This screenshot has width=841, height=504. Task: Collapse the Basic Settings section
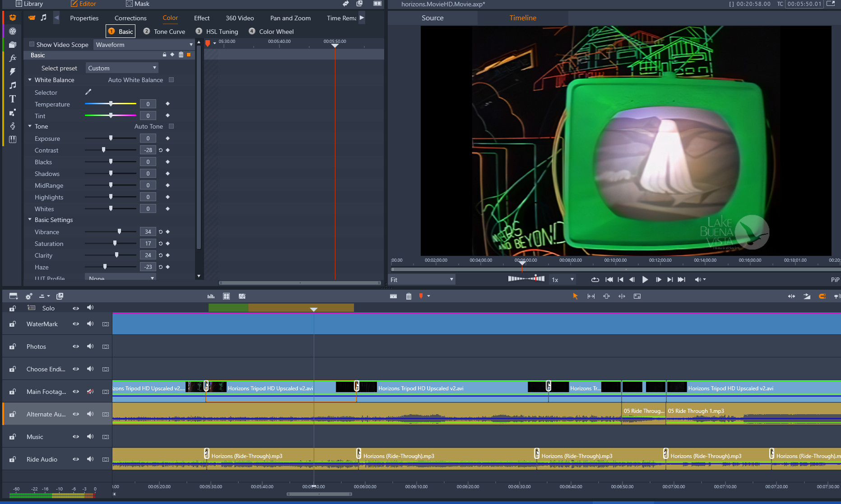pos(30,220)
